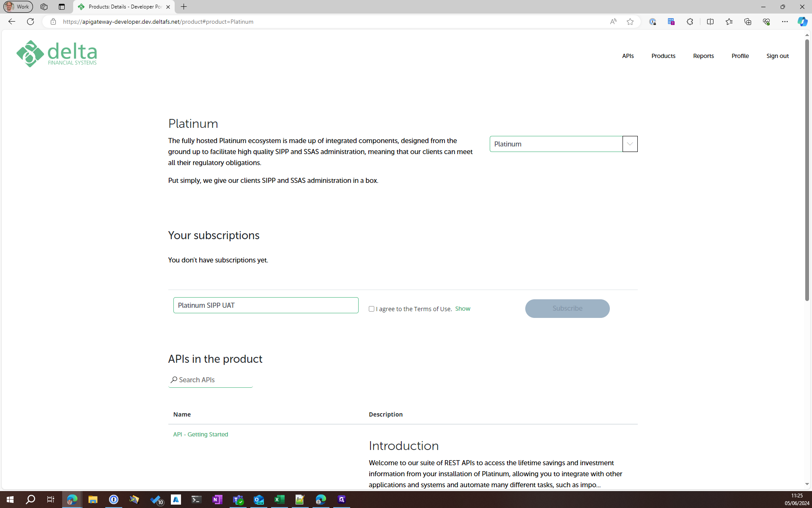Open Windows taskbar search
This screenshot has width=812, height=508.
(30, 500)
